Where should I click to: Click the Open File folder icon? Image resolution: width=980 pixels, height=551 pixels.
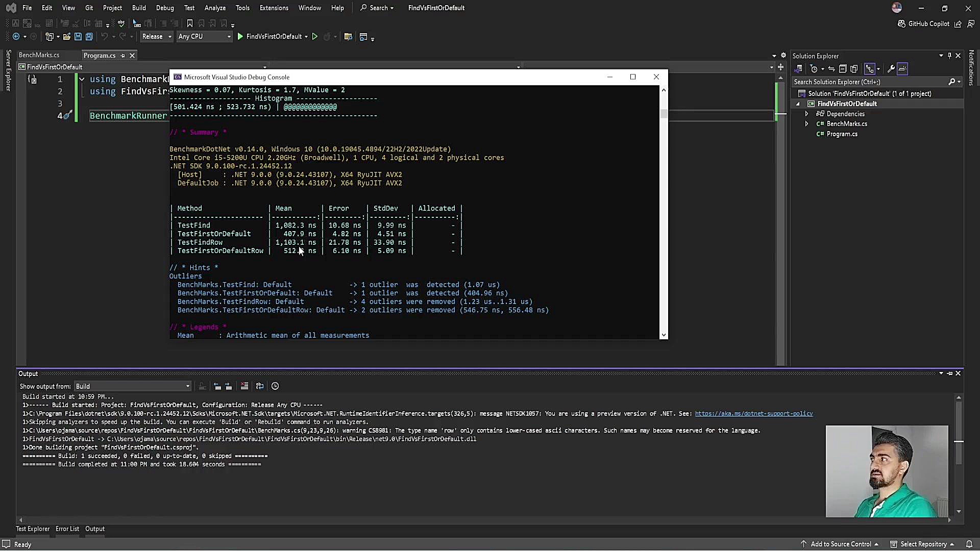pyautogui.click(x=67, y=37)
